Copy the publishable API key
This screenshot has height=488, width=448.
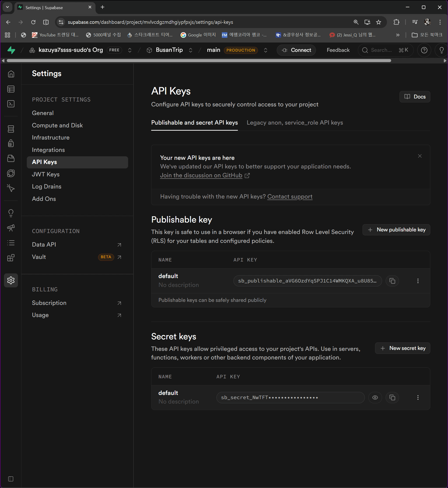(392, 281)
